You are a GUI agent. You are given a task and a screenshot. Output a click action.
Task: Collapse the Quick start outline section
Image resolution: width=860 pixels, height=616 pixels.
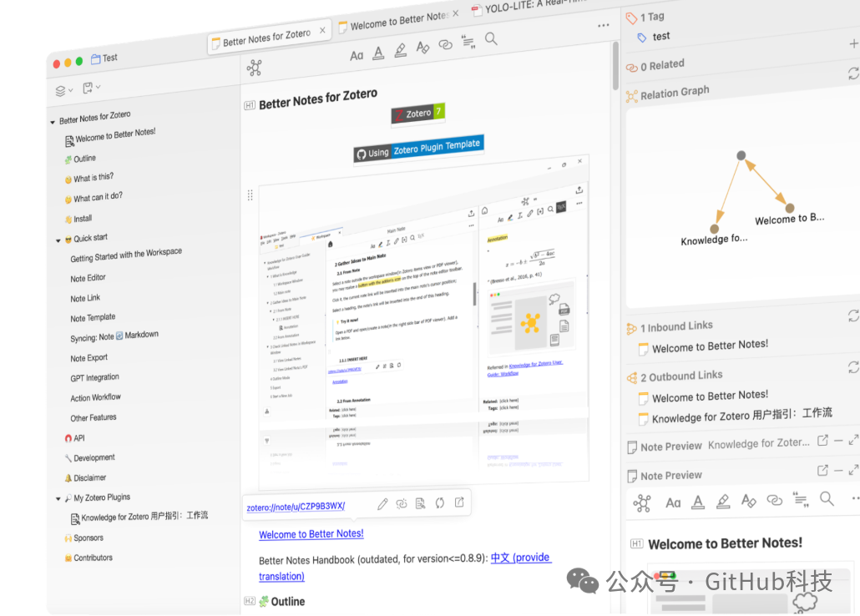click(58, 240)
